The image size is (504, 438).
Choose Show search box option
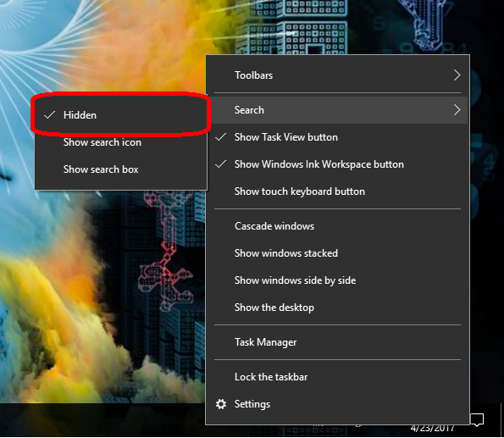coord(120,169)
